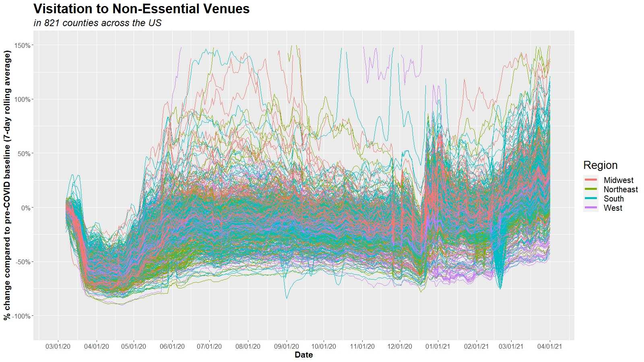This screenshot has height=362, width=644.
Task: Click the Northeast green legend swatch
Action: click(x=591, y=189)
